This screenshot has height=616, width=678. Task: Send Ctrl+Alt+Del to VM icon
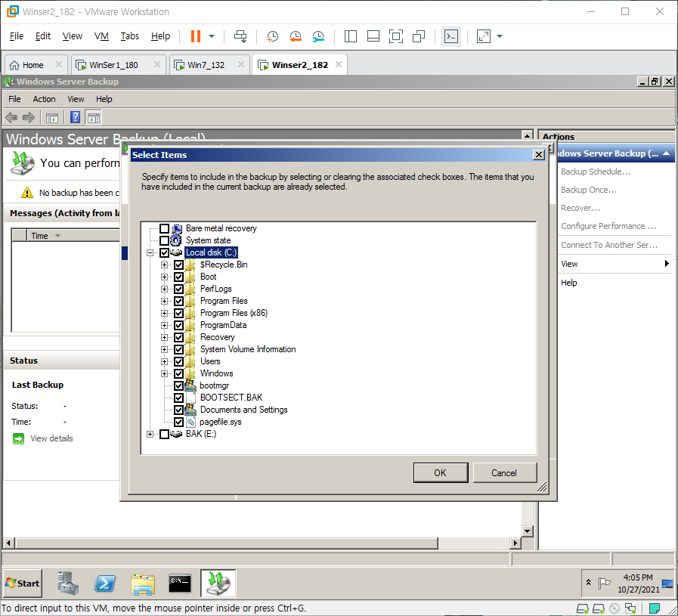click(240, 36)
